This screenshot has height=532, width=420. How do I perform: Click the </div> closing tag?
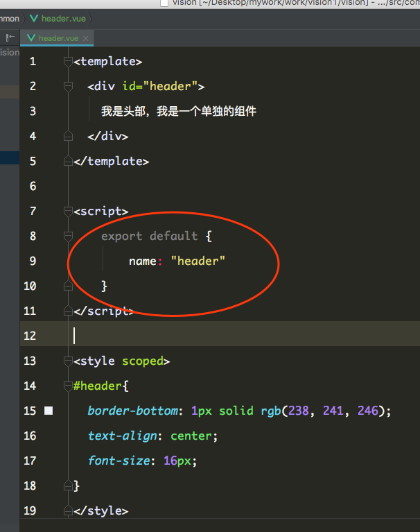pyautogui.click(x=108, y=137)
